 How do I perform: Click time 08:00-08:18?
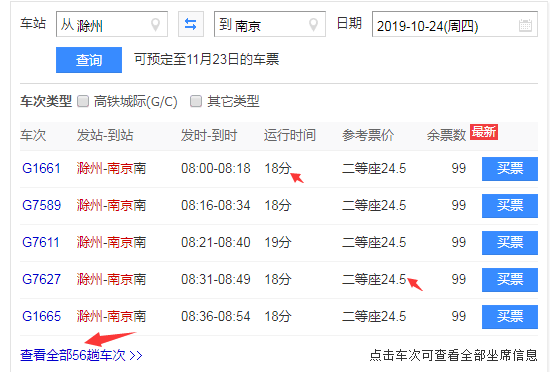coord(216,168)
